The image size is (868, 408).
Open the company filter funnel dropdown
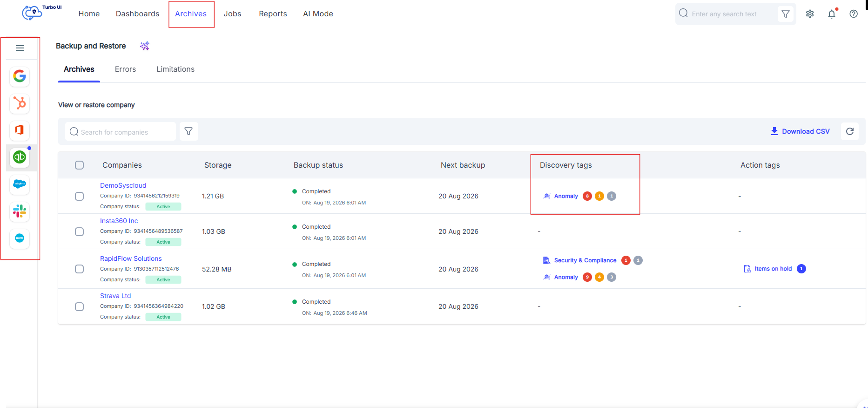pyautogui.click(x=188, y=131)
